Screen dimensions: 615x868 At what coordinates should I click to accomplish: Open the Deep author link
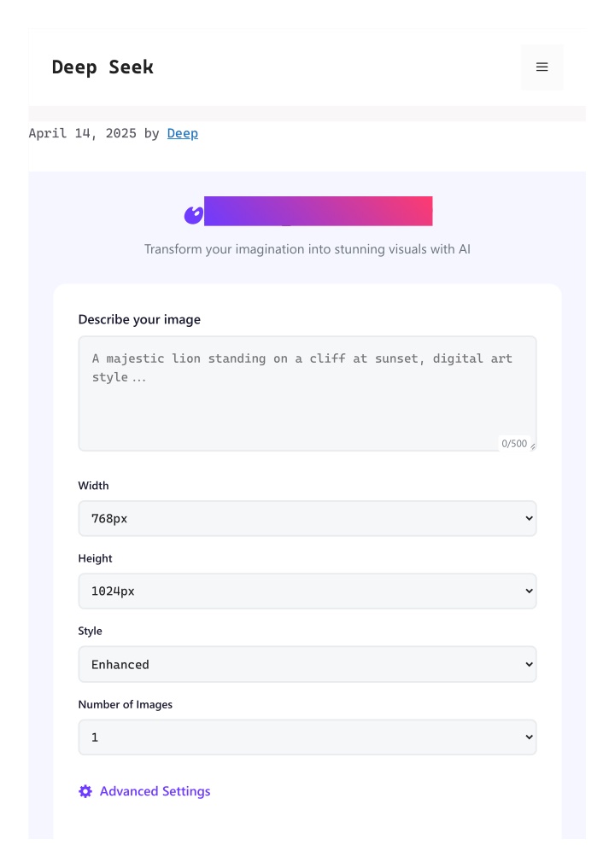tap(182, 133)
